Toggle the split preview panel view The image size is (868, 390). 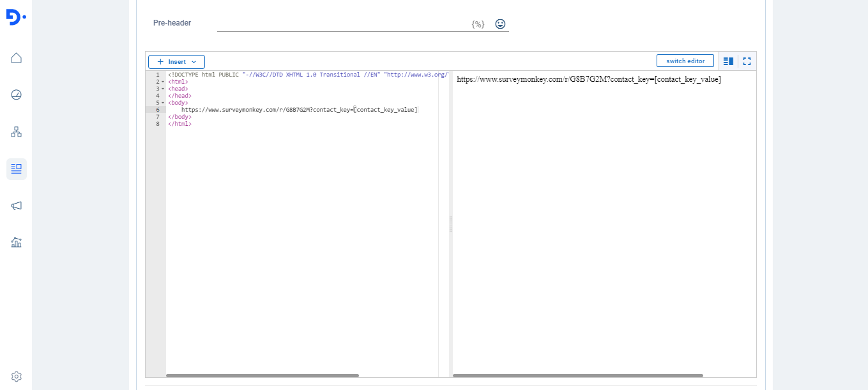tap(728, 61)
